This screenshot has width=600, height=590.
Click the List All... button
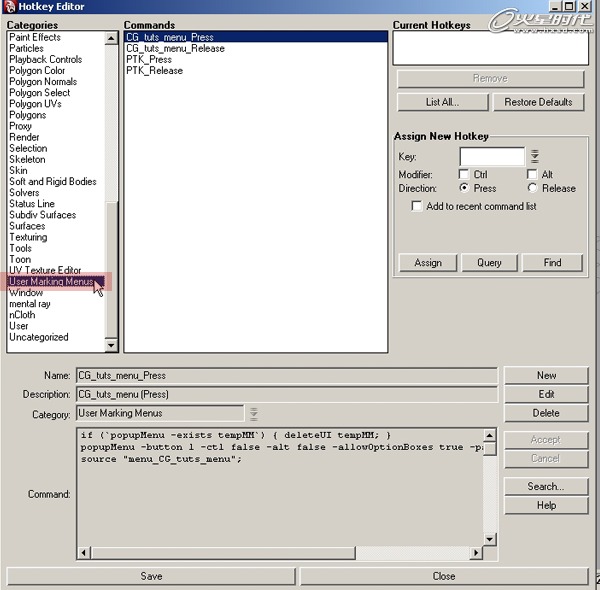[x=443, y=102]
